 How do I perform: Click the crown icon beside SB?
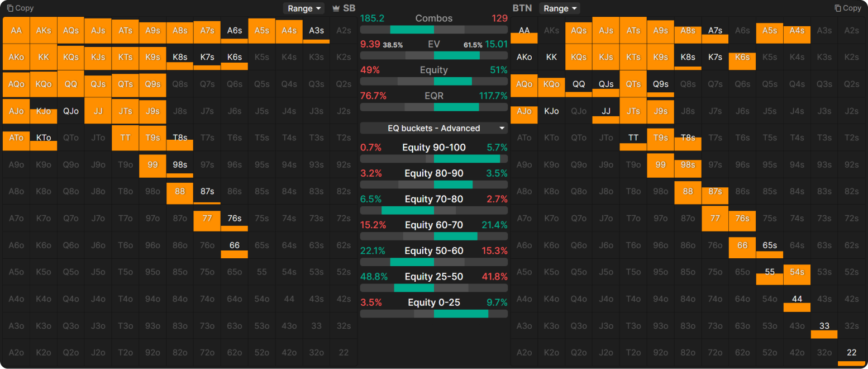[x=336, y=8]
